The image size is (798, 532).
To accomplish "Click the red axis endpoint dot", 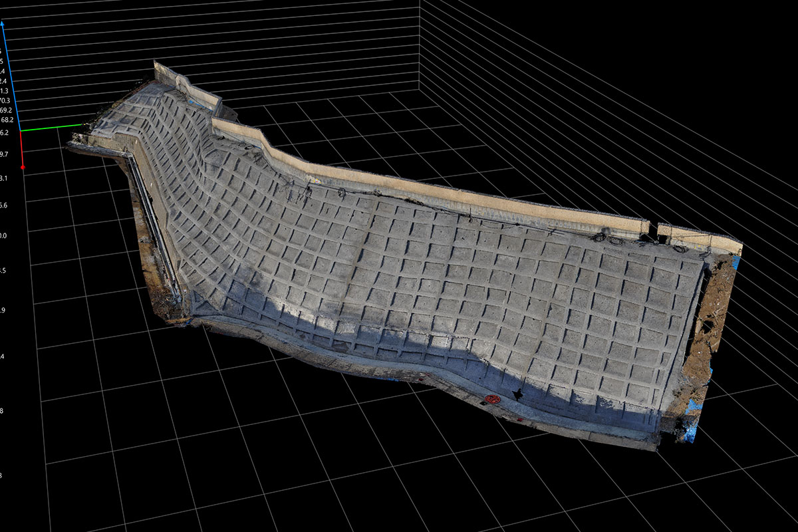I will click(x=23, y=167).
